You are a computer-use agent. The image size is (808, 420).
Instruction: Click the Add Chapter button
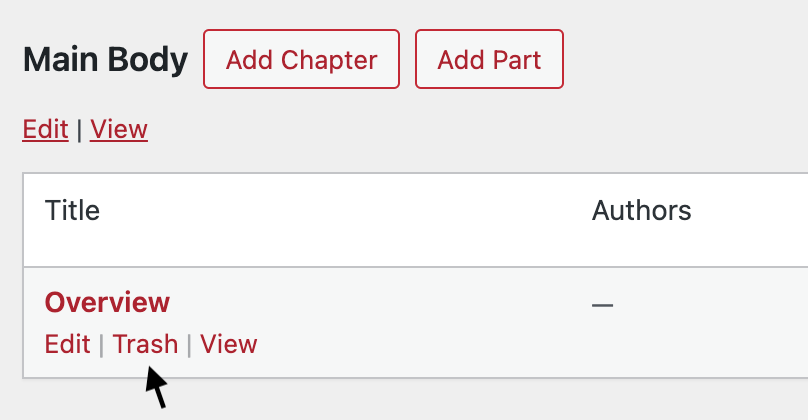[301, 59]
